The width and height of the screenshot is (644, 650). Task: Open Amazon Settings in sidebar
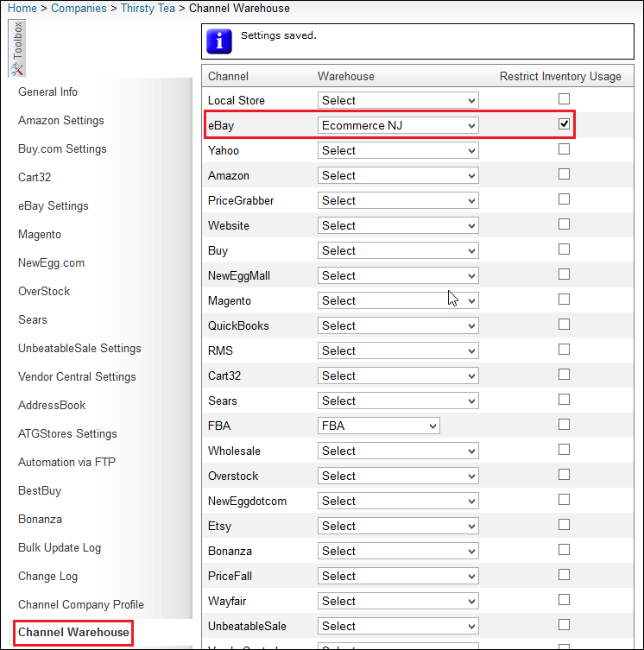coord(61,120)
